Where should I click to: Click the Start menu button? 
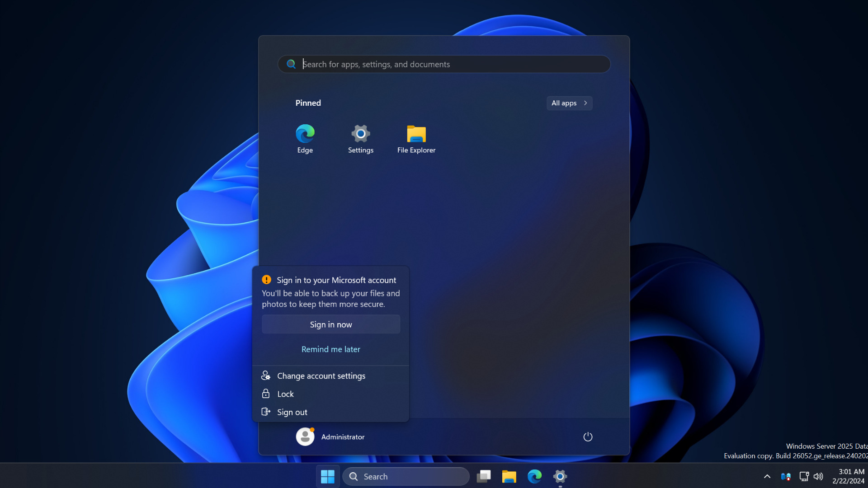tap(328, 476)
